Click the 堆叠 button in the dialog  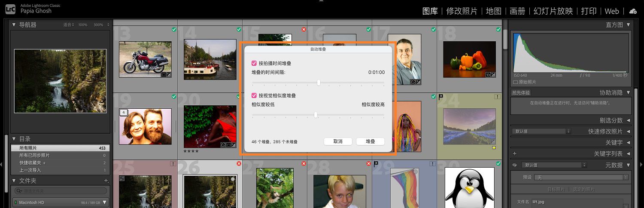[371, 141]
